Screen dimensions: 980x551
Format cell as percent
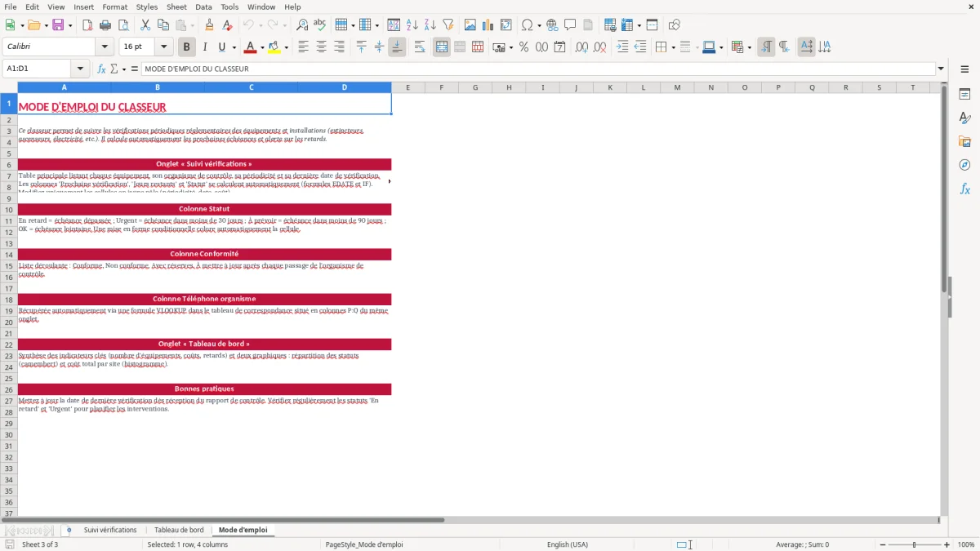pos(524,47)
